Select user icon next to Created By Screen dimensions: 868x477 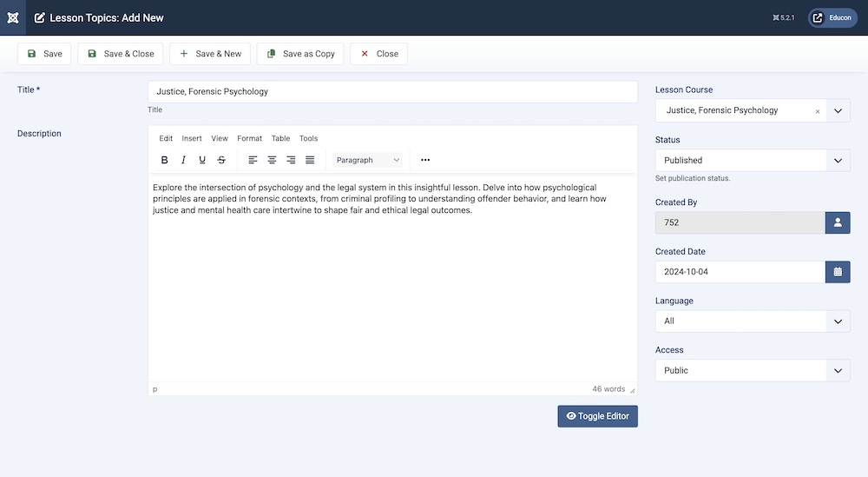pos(837,222)
